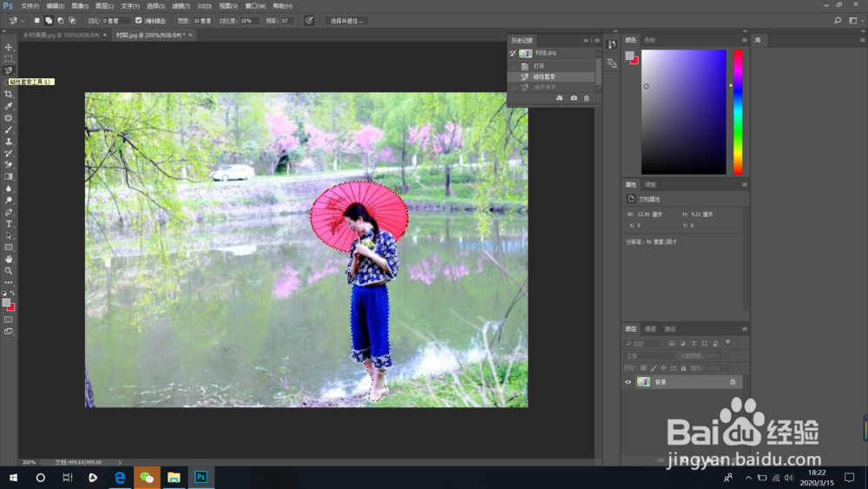Open the workspace switcher dropdown

(855, 21)
